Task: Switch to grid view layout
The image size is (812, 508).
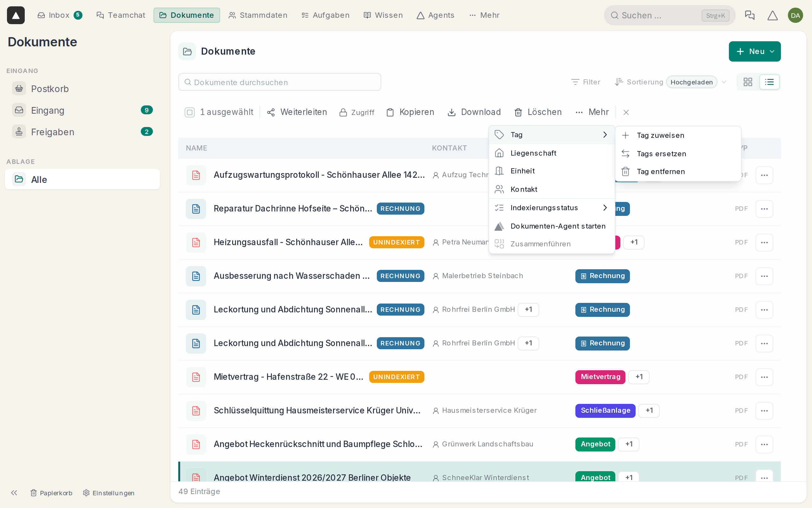Action: click(748, 82)
